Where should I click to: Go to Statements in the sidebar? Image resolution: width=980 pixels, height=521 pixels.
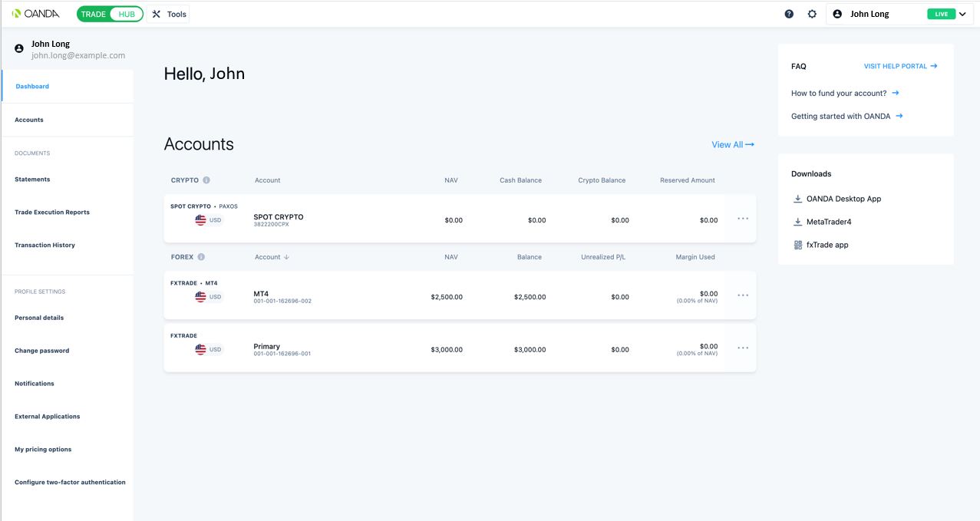click(x=32, y=180)
